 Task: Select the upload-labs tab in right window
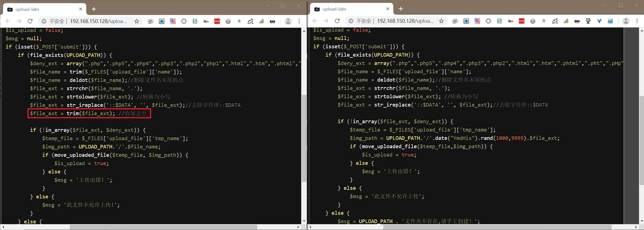click(351, 9)
